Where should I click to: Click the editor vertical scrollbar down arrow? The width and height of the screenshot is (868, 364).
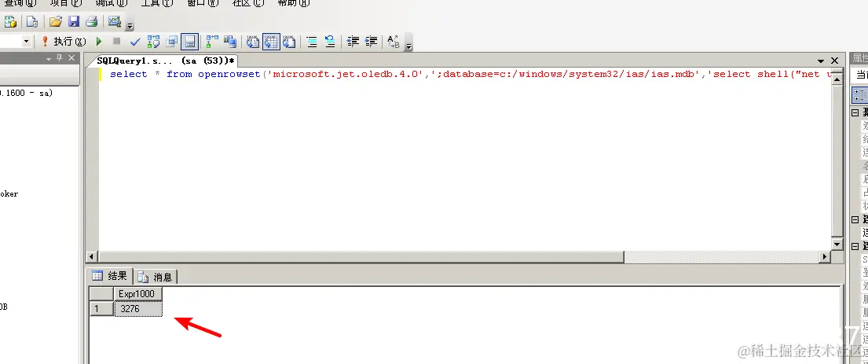pyautogui.click(x=837, y=245)
